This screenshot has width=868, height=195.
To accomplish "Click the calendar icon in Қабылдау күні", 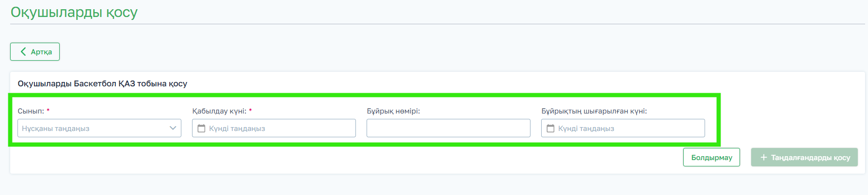I will [201, 129].
